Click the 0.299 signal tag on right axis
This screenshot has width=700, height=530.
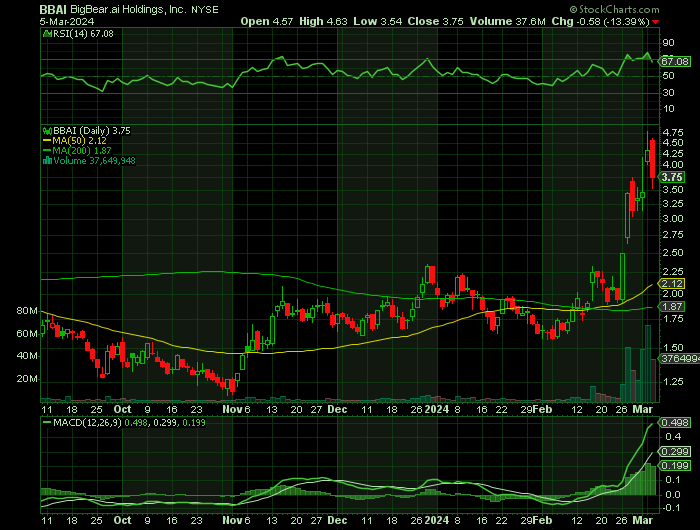click(x=675, y=451)
